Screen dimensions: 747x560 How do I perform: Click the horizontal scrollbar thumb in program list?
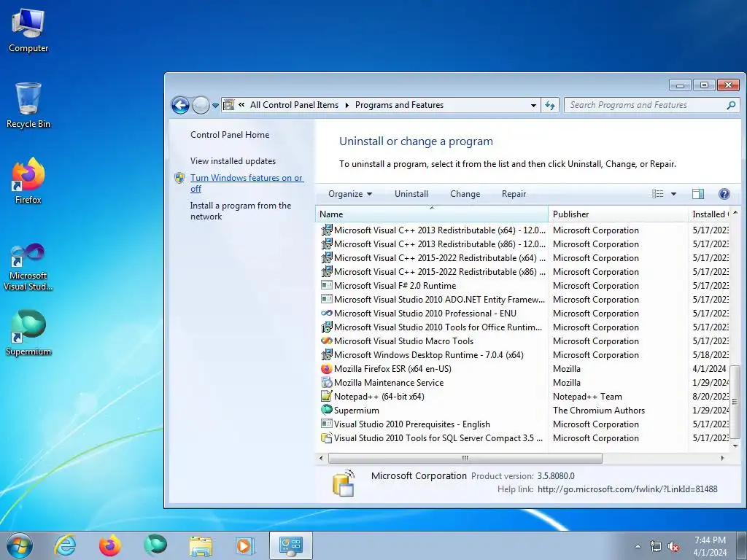[x=465, y=458]
